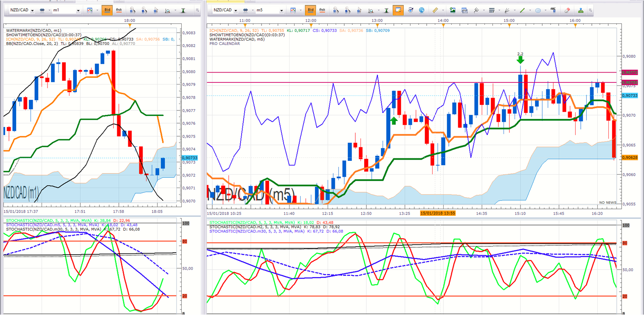Click the green vertical autoscale icon on the m5 chart
The width and height of the screenshot is (644, 315).
pos(386,10)
